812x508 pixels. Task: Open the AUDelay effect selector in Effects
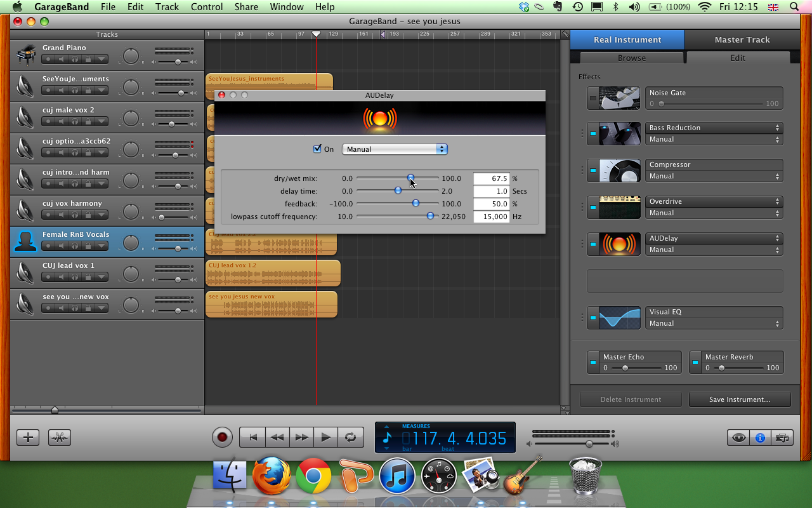[x=714, y=238]
